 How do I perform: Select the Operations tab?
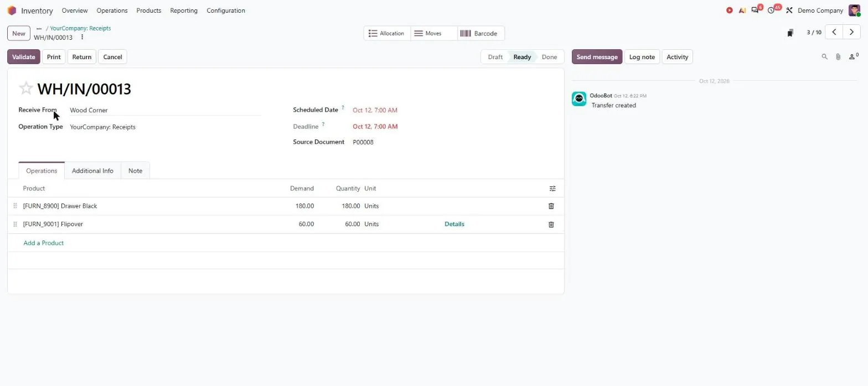[42, 171]
